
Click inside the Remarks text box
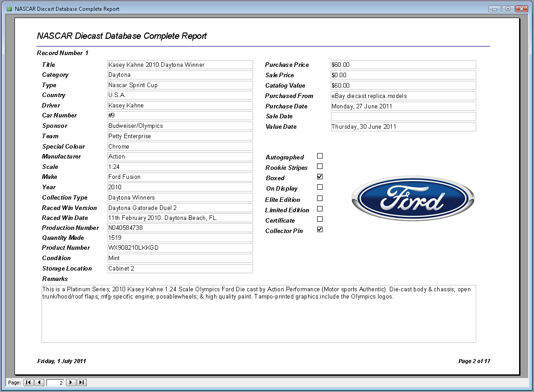(x=259, y=314)
